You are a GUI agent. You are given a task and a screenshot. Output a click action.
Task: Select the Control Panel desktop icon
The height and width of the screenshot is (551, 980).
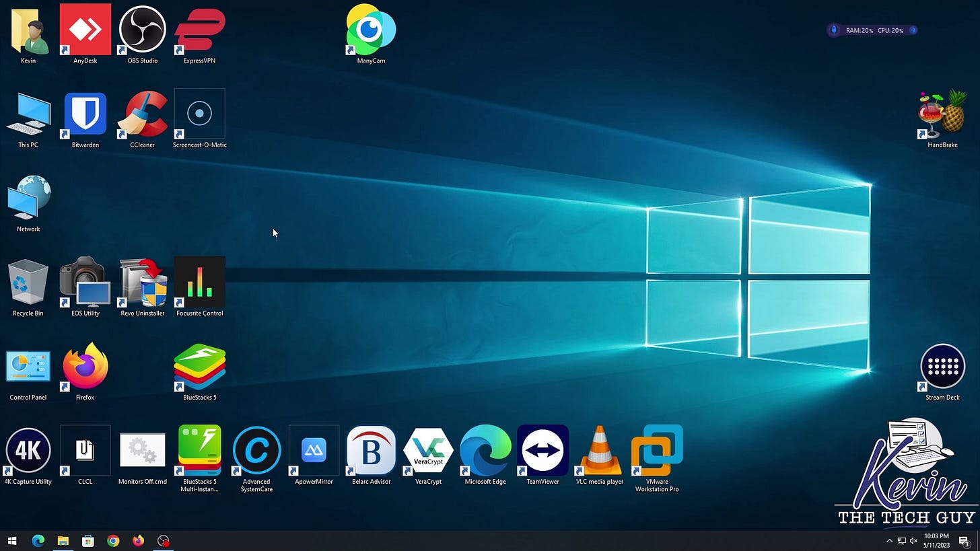(x=28, y=374)
